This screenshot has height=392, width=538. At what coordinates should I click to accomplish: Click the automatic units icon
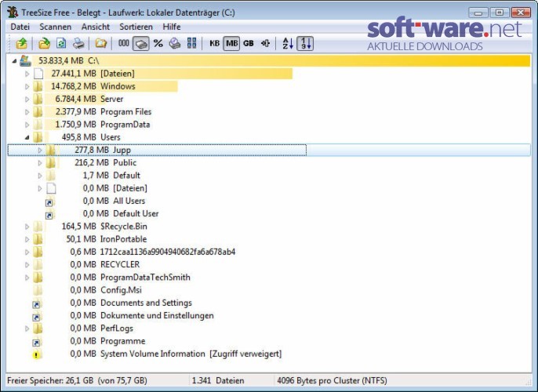(265, 43)
